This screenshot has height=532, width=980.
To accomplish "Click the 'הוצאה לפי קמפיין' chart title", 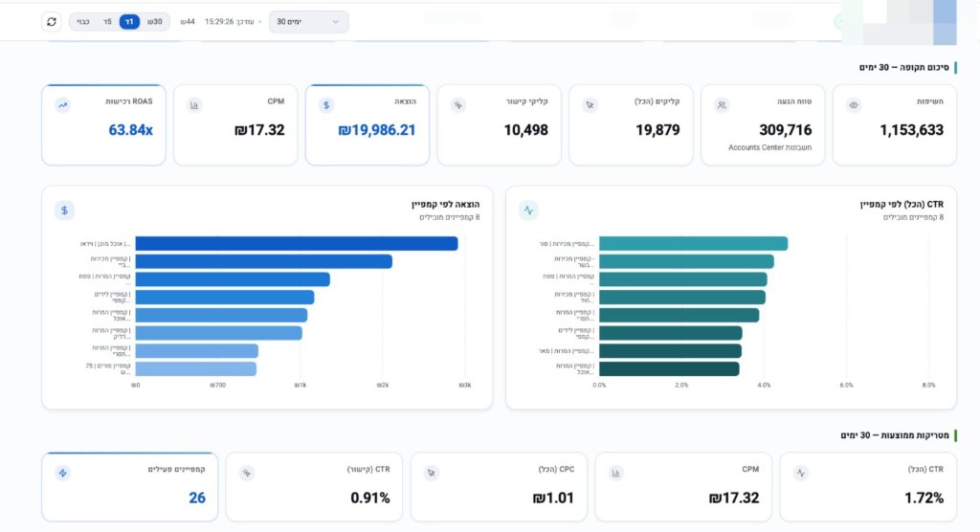I will point(446,205).
